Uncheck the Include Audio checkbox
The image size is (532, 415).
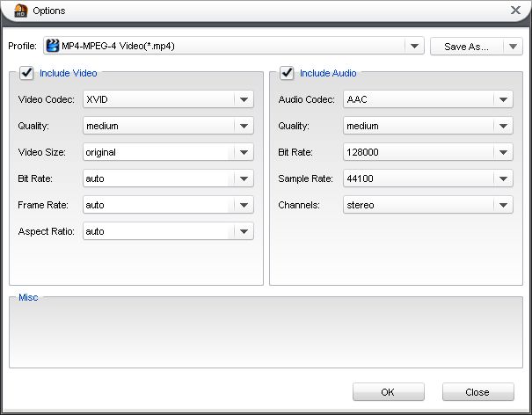click(x=287, y=73)
